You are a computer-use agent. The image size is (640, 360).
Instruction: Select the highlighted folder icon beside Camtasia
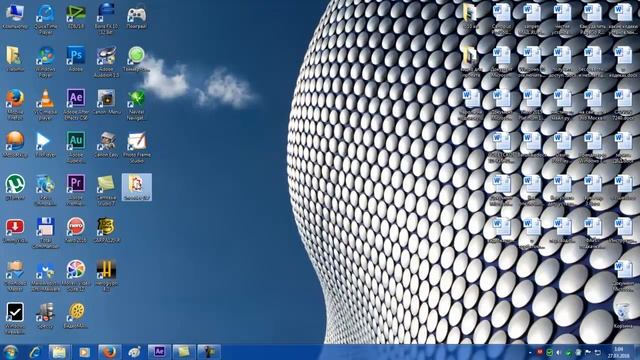(x=137, y=187)
